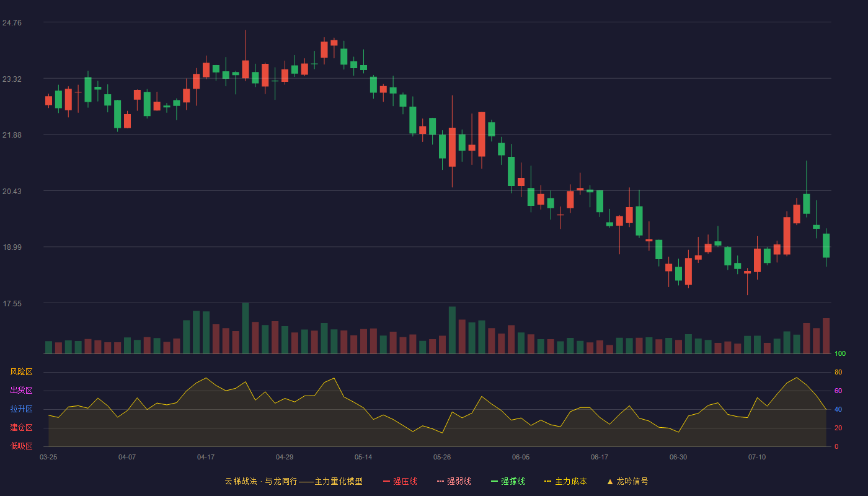Image resolution: width=868 pixels, height=496 pixels.
Task: Click the indicator scale value 0
Action: [x=836, y=447]
